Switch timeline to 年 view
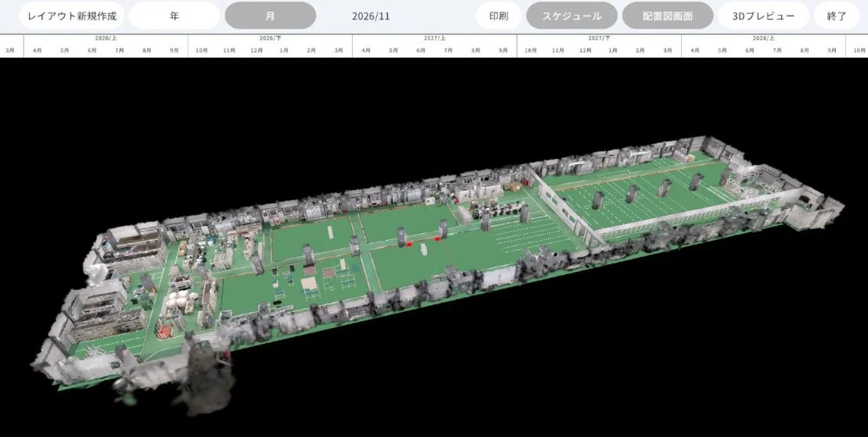Viewport: 868px width, 437px height. coord(174,16)
